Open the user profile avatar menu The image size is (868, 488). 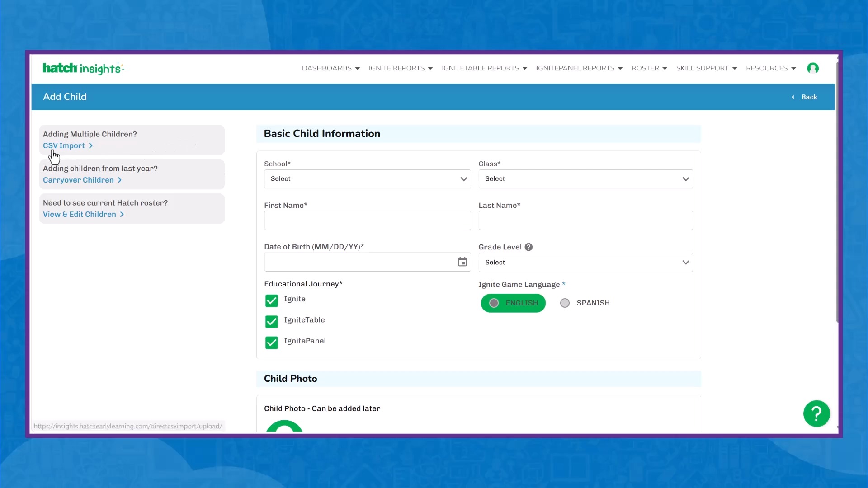(x=813, y=68)
